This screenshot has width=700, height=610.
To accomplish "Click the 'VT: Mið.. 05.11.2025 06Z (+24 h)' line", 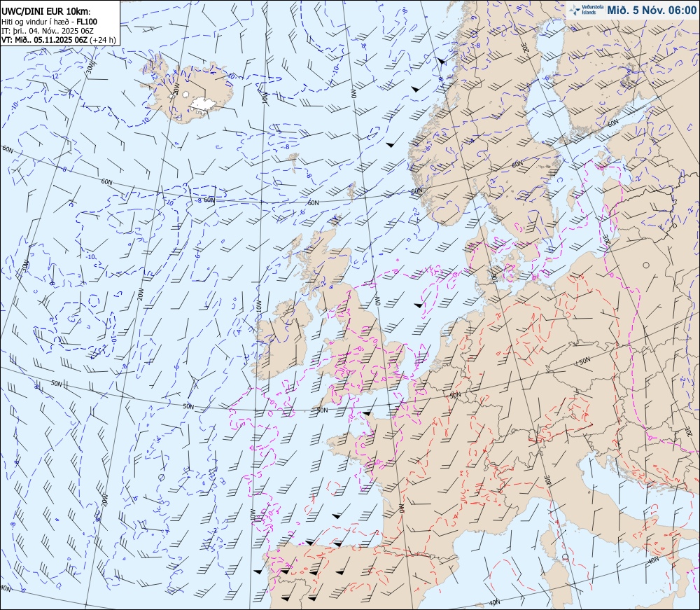I will [x=59, y=39].
